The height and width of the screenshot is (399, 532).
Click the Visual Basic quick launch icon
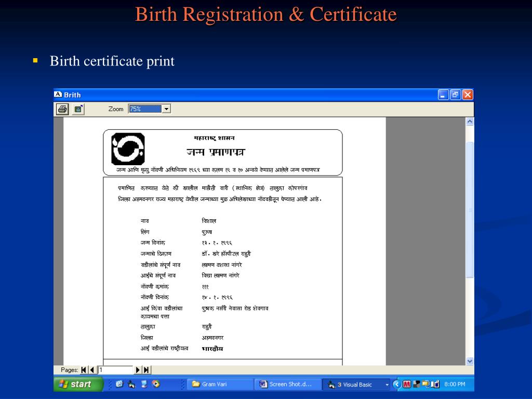coord(131,384)
